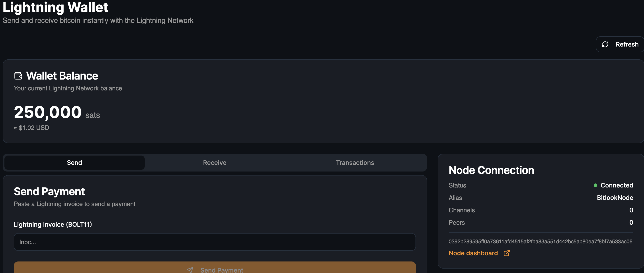
Task: Click the external link icon beside Node dashboard
Action: [x=507, y=253]
